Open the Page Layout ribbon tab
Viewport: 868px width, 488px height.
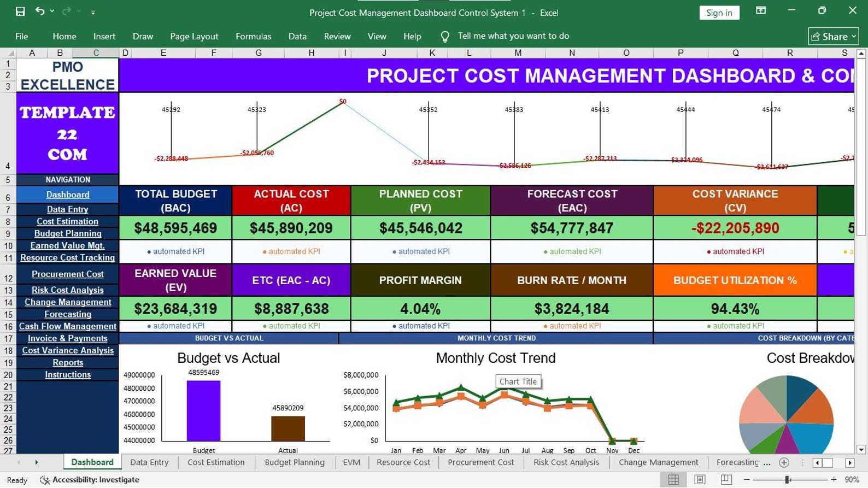pyautogui.click(x=194, y=36)
